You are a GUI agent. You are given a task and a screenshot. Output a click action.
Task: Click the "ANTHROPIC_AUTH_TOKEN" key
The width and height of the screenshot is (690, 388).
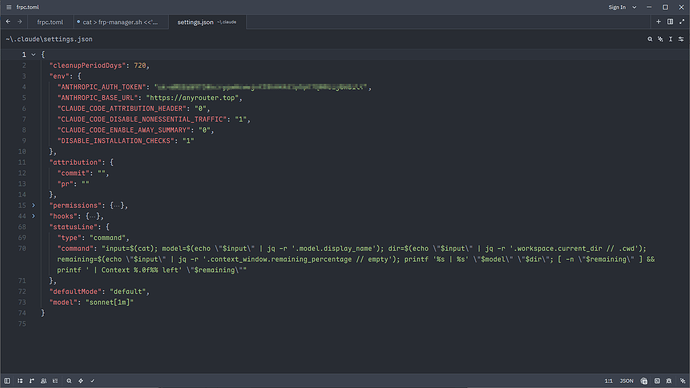pyautogui.click(x=102, y=87)
